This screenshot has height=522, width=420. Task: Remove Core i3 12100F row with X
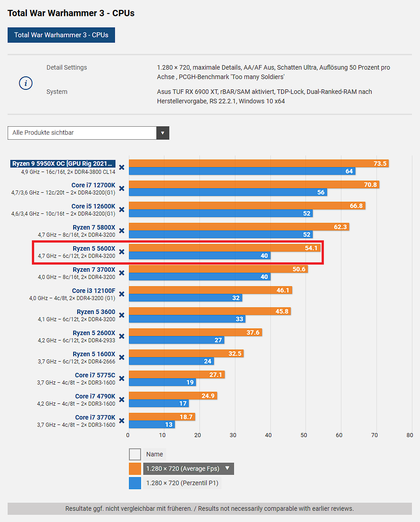pyautogui.click(x=122, y=294)
